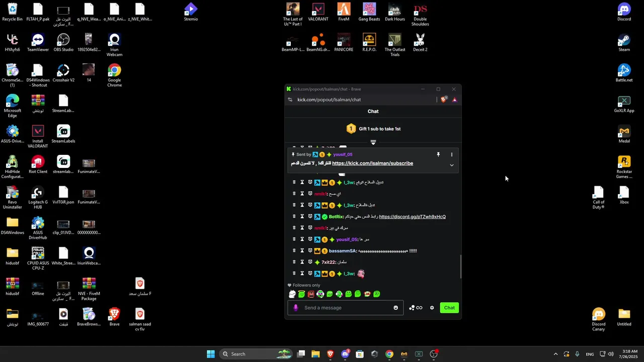The height and width of the screenshot is (362, 644).
Task: Open Discord from the taskbar
Action: (x=345, y=354)
